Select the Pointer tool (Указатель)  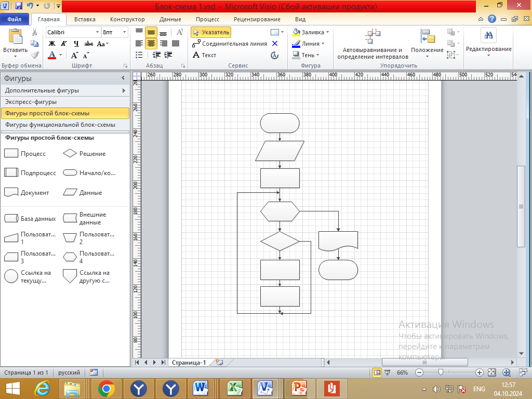pyautogui.click(x=210, y=32)
